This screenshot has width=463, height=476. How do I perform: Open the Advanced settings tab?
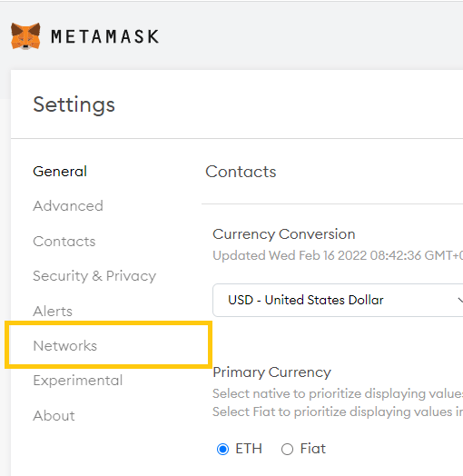(68, 206)
